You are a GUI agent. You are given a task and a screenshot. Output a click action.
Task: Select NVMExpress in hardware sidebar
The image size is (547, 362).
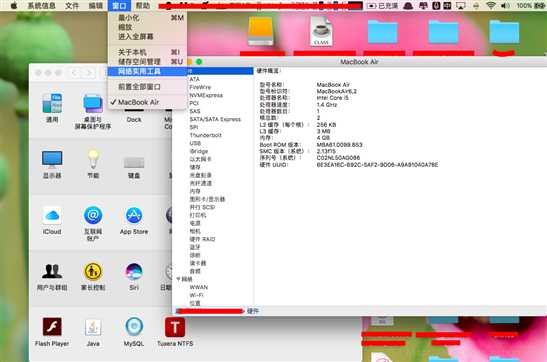pyautogui.click(x=206, y=95)
